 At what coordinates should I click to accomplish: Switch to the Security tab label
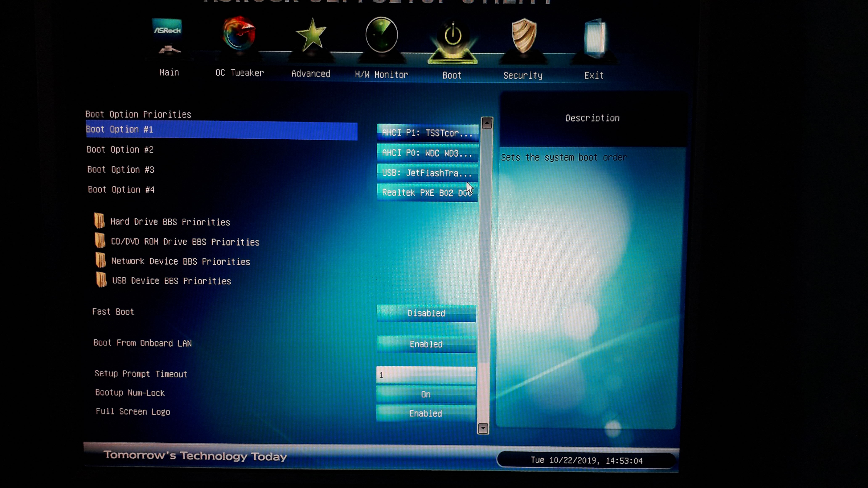[x=523, y=76]
